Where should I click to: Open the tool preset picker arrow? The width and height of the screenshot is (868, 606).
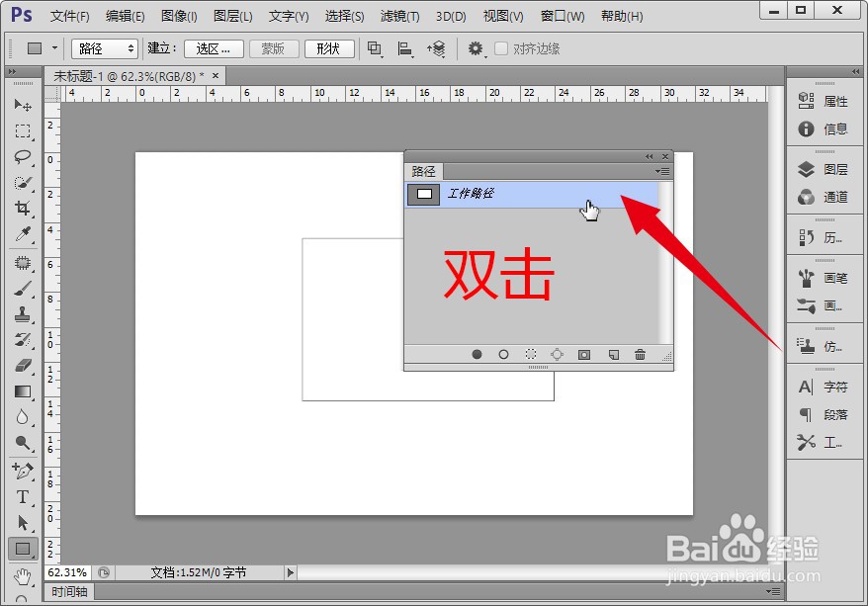54,48
